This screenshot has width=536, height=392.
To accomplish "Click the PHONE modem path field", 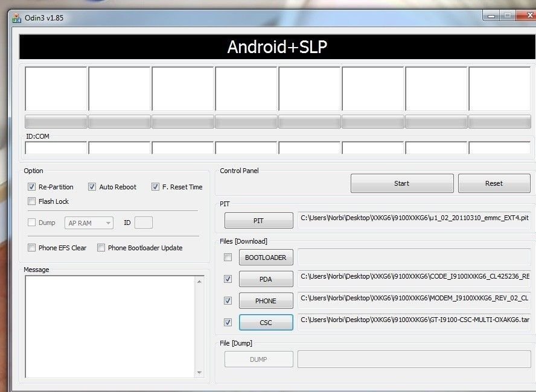I will coord(414,301).
